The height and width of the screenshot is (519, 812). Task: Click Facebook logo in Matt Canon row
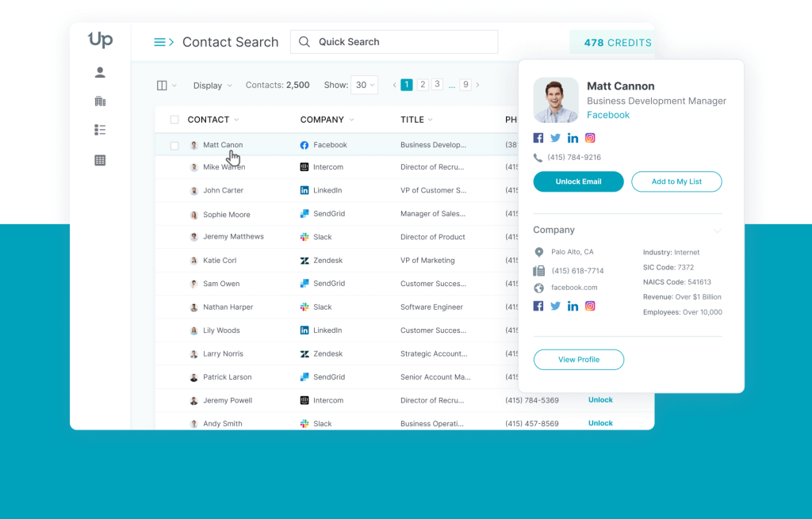point(304,146)
